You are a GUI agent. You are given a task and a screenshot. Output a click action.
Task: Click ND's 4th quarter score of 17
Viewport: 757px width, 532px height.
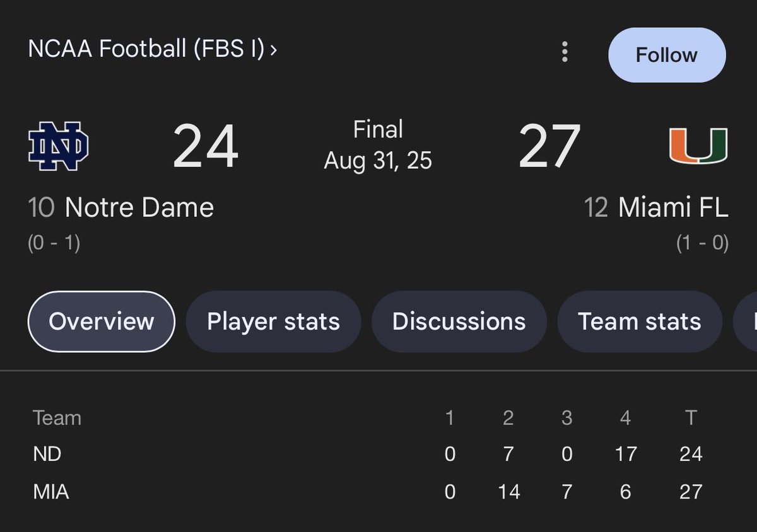(x=625, y=454)
